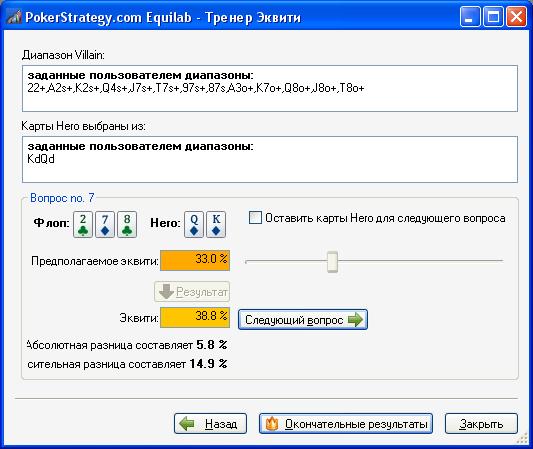Click the absolute difference value 5.8 %
The width and height of the screenshot is (533, 449).
point(212,345)
